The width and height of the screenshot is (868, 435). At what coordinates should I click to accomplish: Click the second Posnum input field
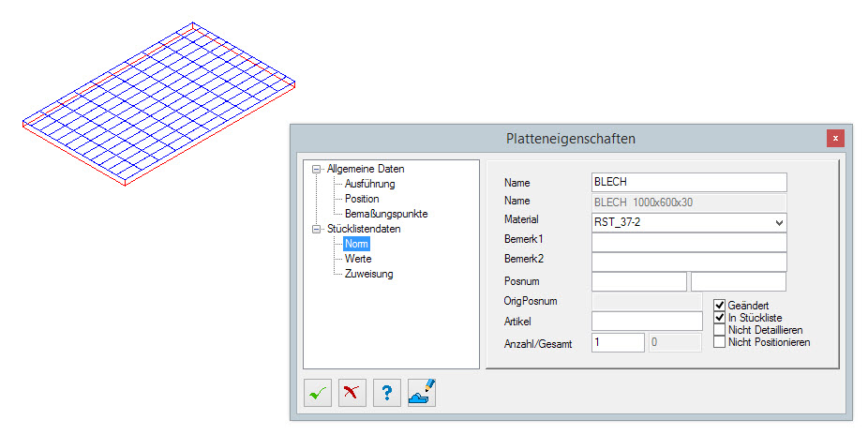739,281
